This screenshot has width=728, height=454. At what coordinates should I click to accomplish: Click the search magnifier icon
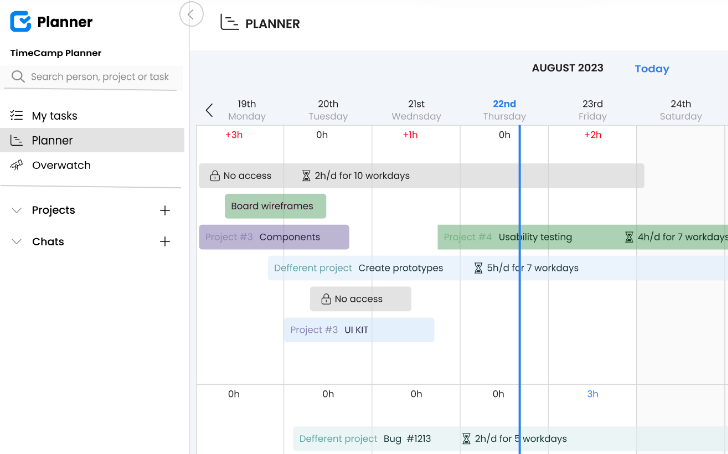(x=18, y=77)
